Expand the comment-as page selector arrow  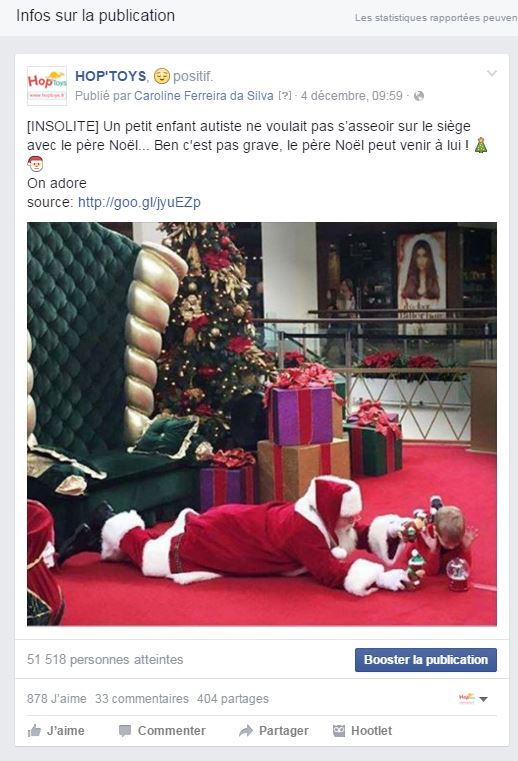point(483,699)
